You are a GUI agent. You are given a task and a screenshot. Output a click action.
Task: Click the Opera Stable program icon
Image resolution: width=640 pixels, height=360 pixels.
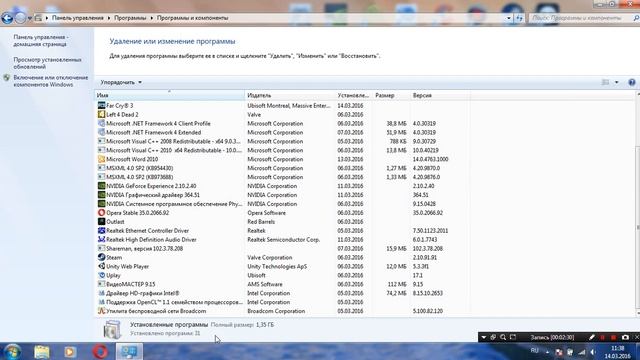tap(101, 213)
